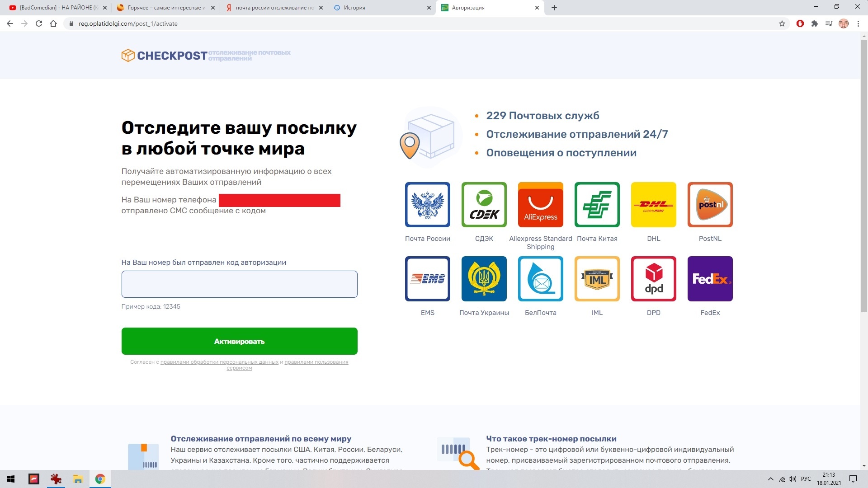The width and height of the screenshot is (868, 488).
Task: Switch to the BadComedian YouTube tab
Action: [54, 8]
